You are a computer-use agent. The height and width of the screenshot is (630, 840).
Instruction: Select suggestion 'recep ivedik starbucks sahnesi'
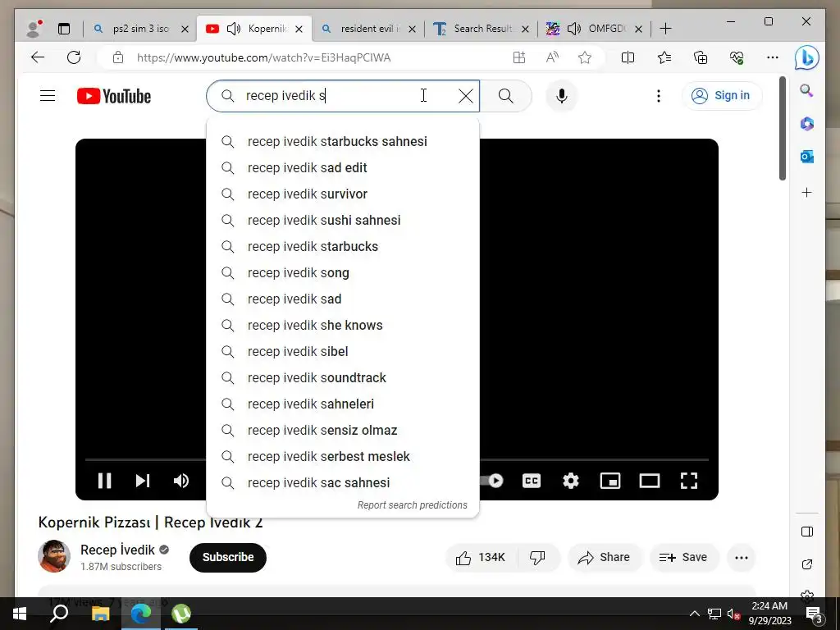(x=343, y=141)
